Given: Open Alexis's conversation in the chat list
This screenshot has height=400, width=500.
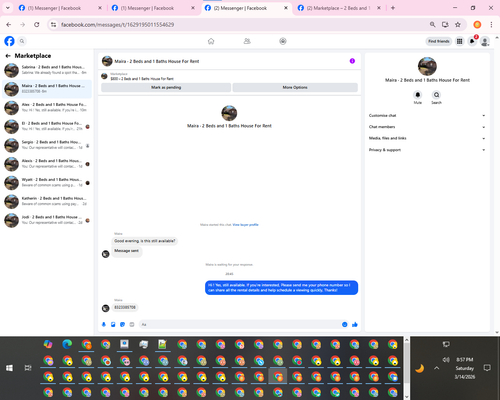Looking at the screenshot, I should point(47,164).
